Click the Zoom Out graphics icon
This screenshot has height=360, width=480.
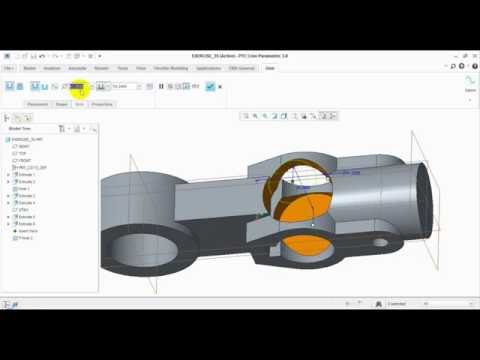(265, 116)
